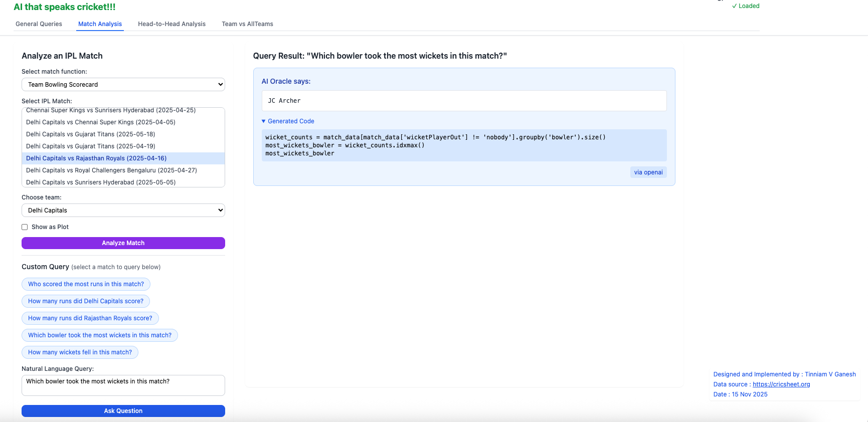The width and height of the screenshot is (868, 422).
Task: Open the Choose team dropdown
Action: point(123,210)
